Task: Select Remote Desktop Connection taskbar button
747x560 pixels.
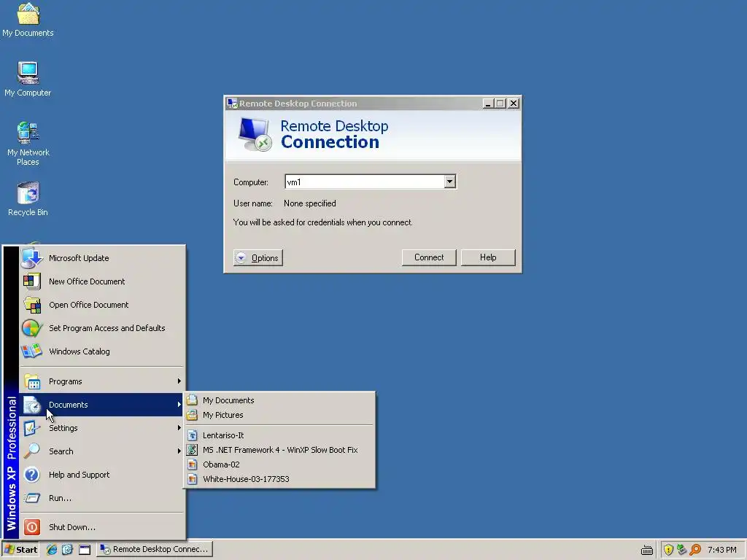Action: point(155,550)
